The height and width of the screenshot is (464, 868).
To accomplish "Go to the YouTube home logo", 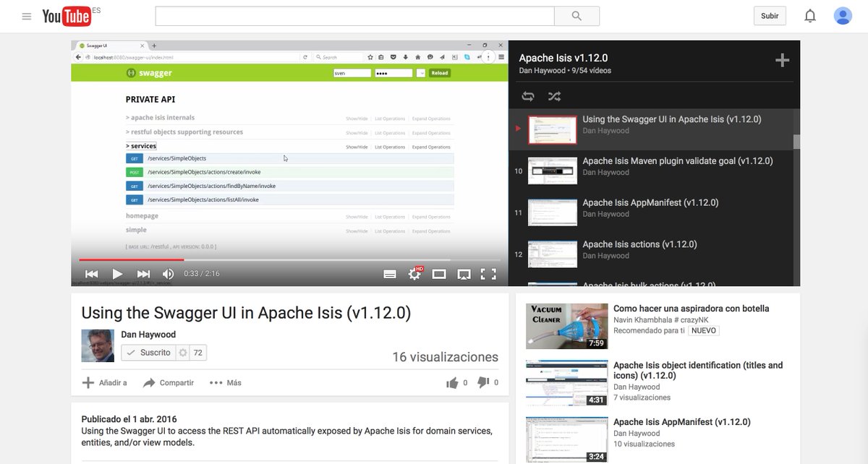I will (x=67, y=16).
